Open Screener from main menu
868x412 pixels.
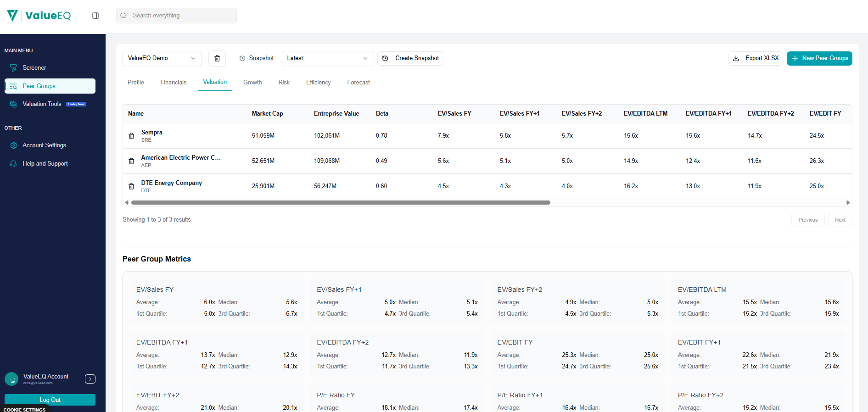(x=50, y=68)
